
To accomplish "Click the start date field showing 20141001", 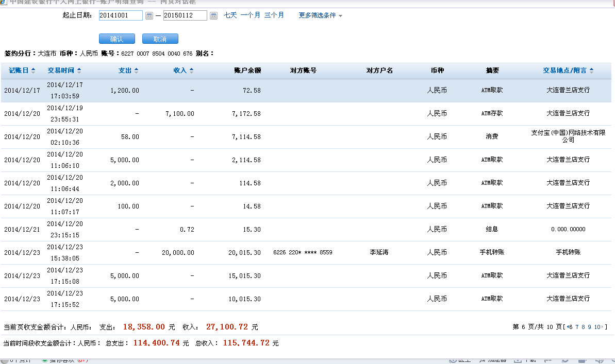I will 121,15.
